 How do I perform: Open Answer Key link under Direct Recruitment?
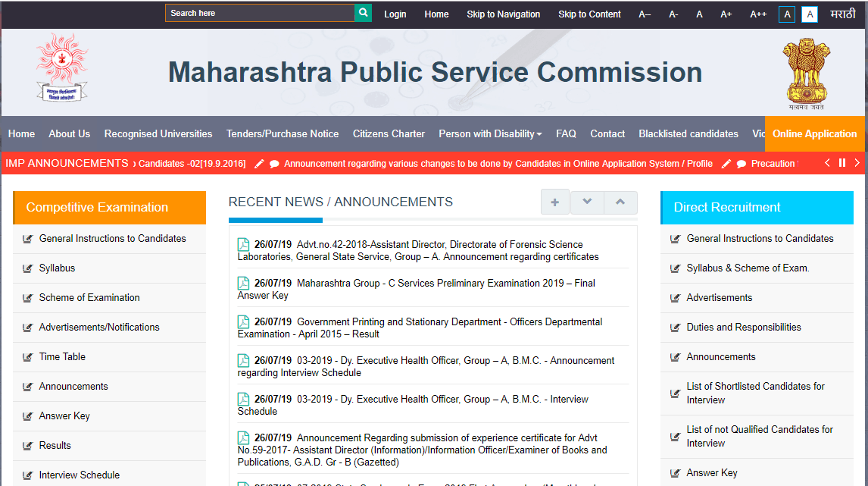[711, 473]
